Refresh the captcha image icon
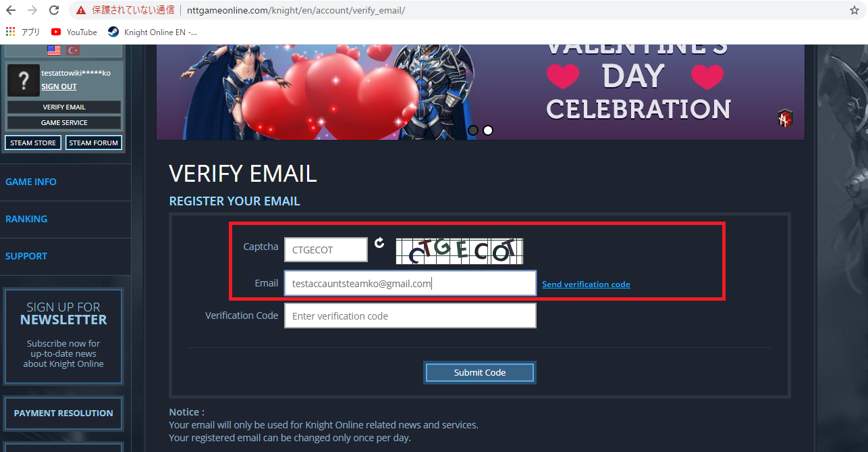Viewport: 868px width, 452px height. (x=379, y=243)
